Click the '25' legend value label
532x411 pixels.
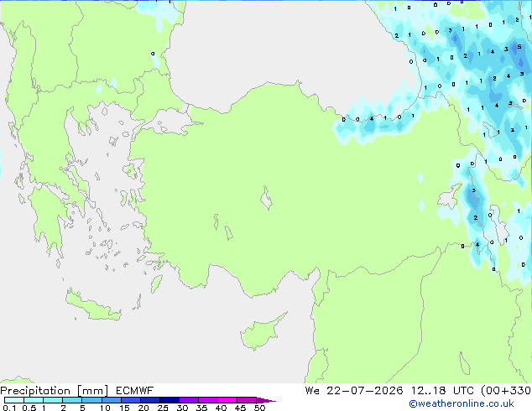[163, 408]
